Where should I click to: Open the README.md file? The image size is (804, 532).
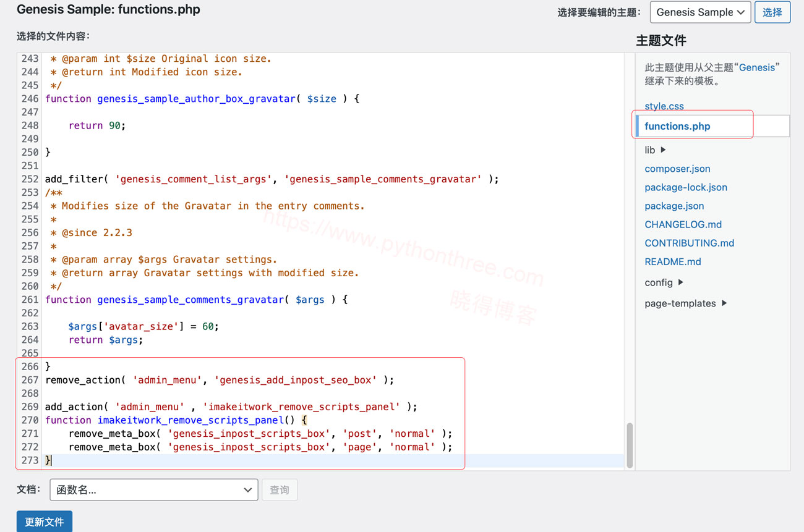pyautogui.click(x=672, y=261)
